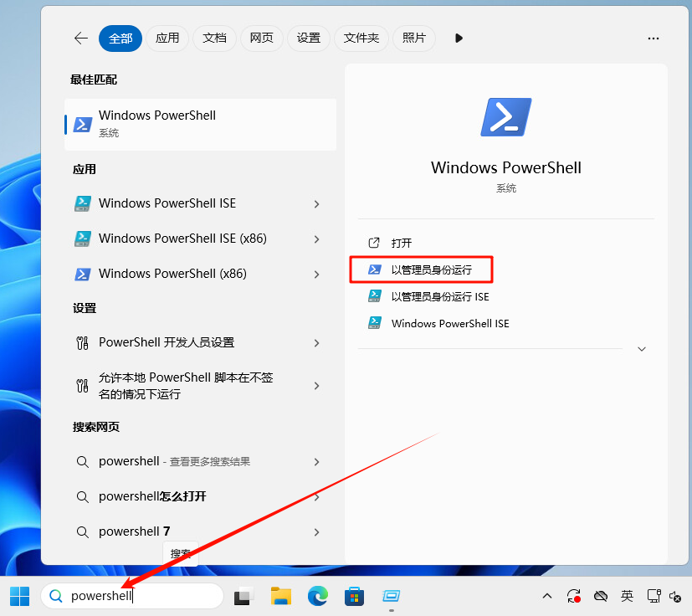Expand the action list down chevron
The image size is (692, 616).
[x=642, y=349]
